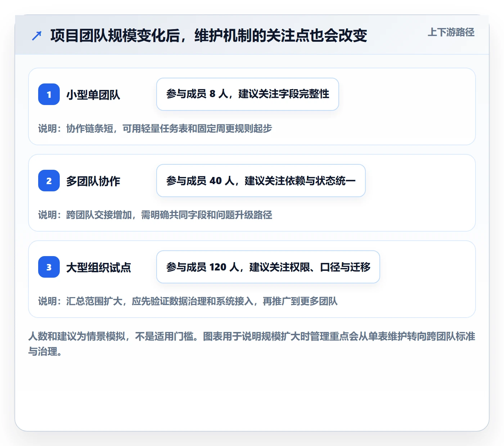Select the 大型组织试点 heading
This screenshot has width=504, height=446.
(x=99, y=267)
